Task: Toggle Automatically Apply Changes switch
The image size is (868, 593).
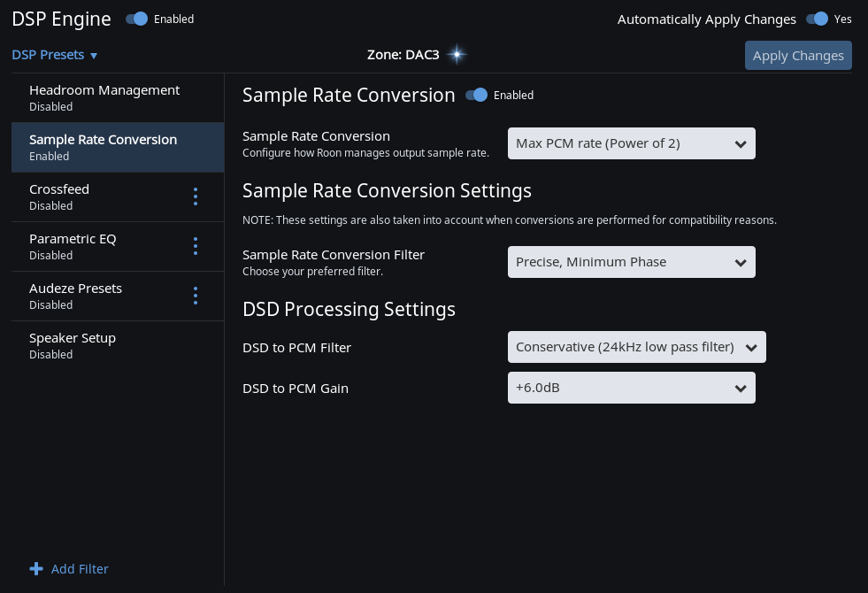Action: pos(817,19)
